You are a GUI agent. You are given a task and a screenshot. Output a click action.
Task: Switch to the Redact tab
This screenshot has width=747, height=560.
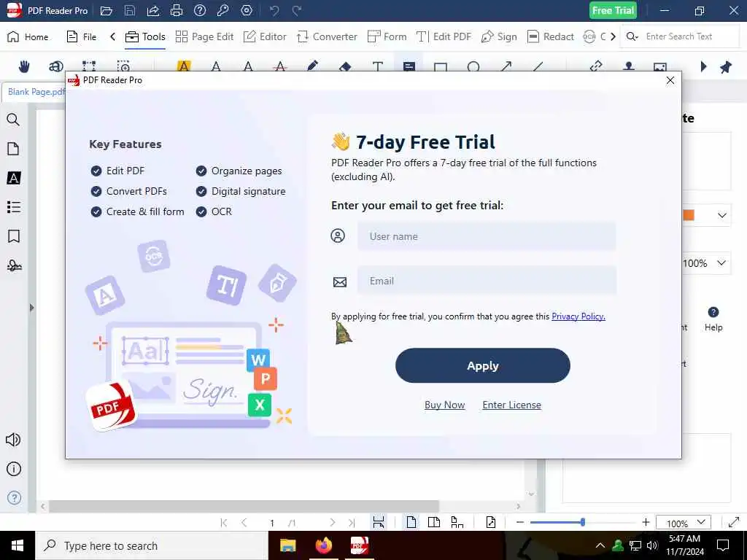point(551,36)
